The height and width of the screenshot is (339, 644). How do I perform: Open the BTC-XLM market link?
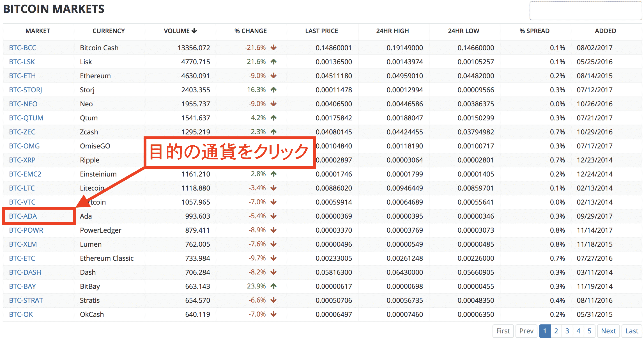point(23,244)
